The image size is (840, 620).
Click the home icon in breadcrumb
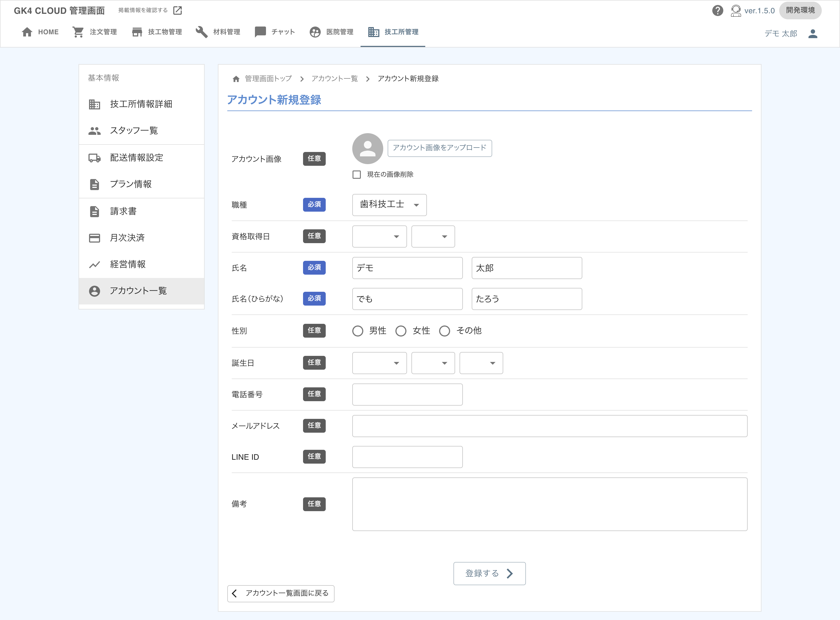point(236,79)
